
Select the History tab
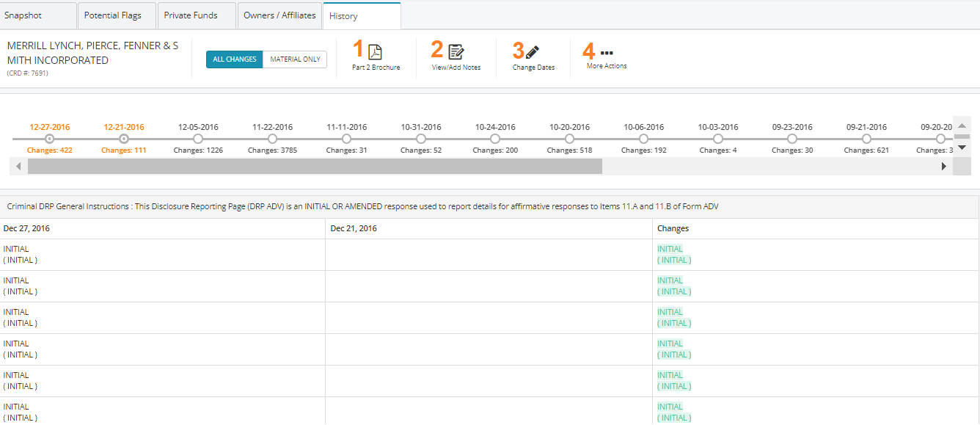(x=362, y=15)
